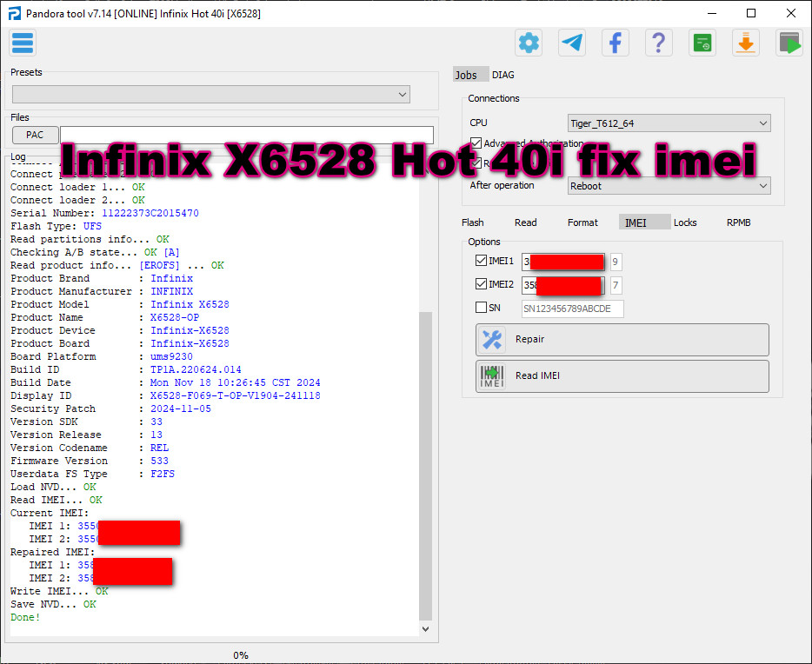Maximize the Pandora tool window
The width and height of the screenshot is (812, 664).
click(751, 13)
